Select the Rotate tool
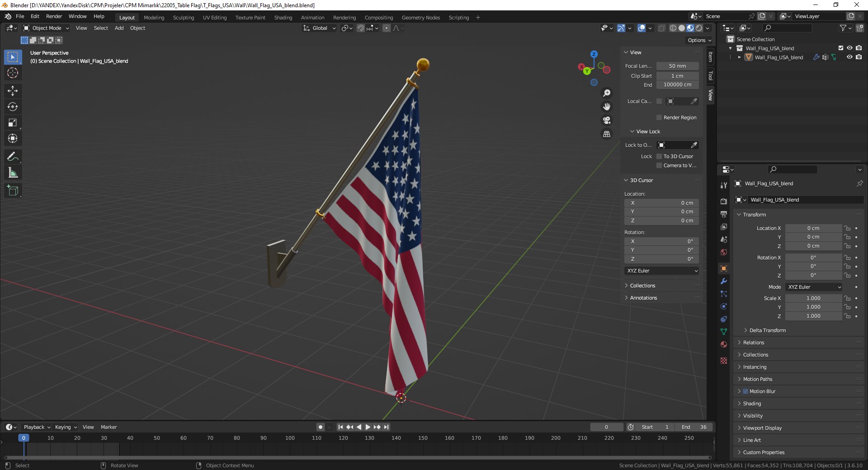 pos(13,107)
